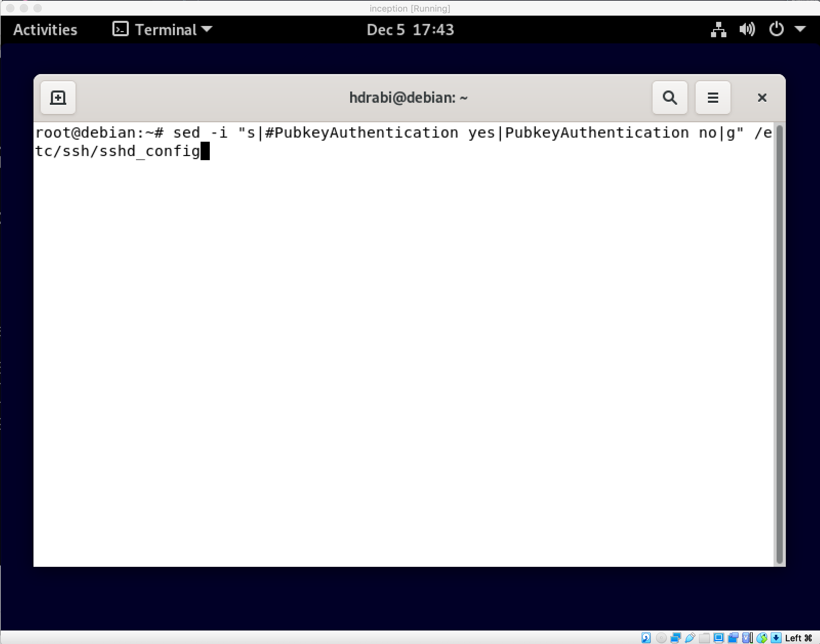Open the terminal hamburger menu
The image size is (820, 644).
point(712,98)
